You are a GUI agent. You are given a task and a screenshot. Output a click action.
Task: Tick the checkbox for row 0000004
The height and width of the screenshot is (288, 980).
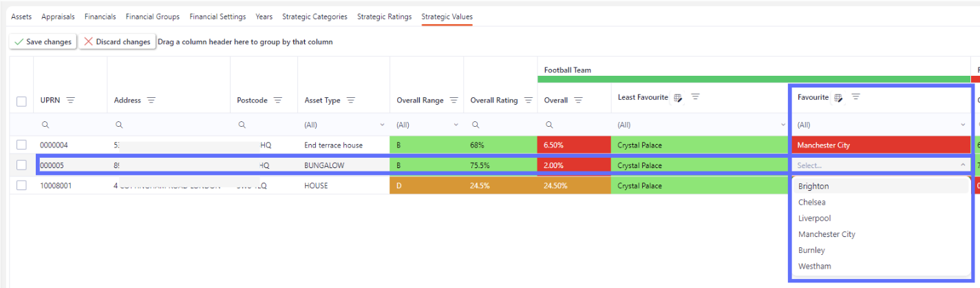(21, 145)
